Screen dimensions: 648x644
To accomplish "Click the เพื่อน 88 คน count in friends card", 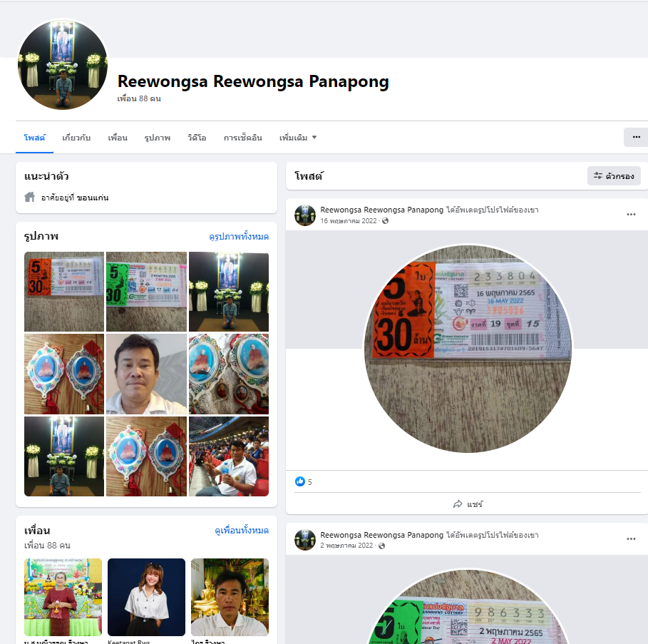I will (47, 545).
